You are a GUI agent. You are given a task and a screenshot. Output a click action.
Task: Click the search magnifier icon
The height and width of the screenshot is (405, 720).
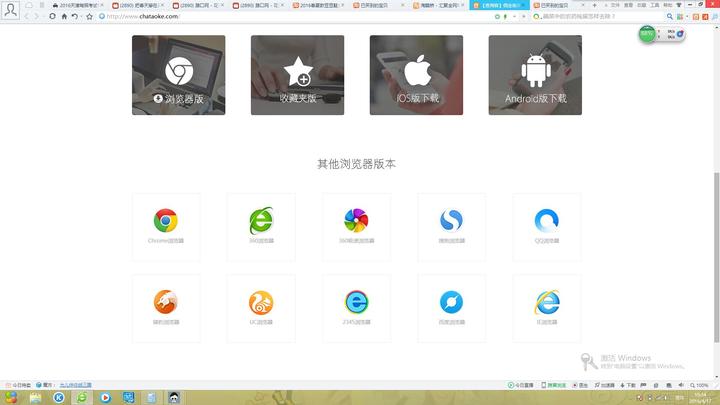669,17
